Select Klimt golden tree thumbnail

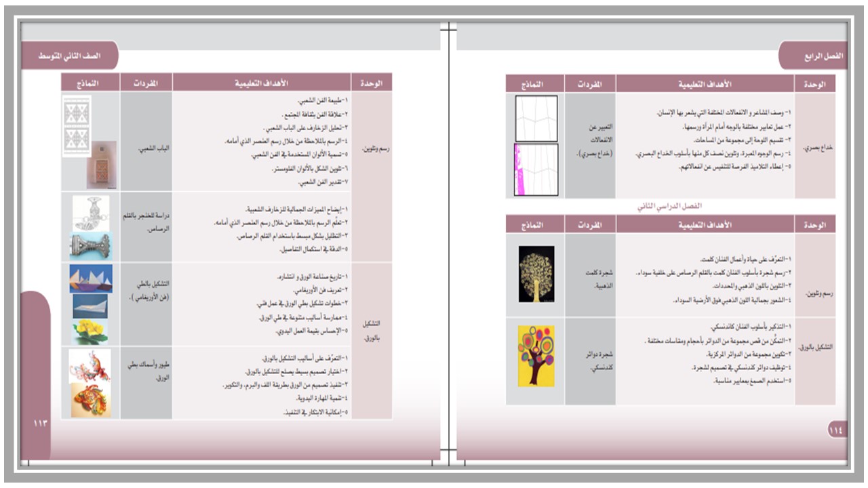pos(536,274)
